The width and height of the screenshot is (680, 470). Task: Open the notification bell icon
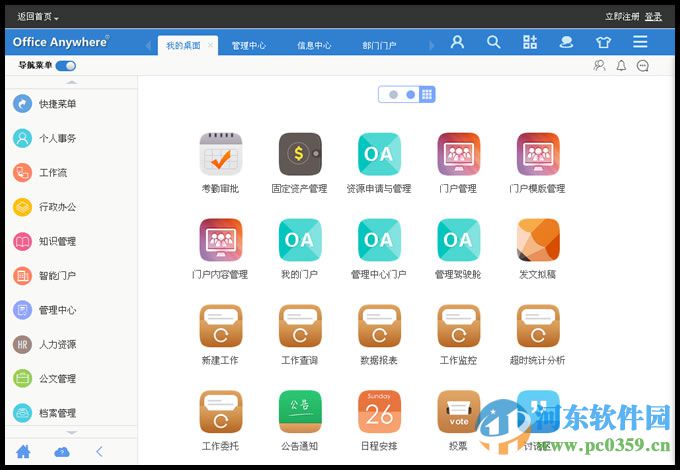pyautogui.click(x=621, y=65)
